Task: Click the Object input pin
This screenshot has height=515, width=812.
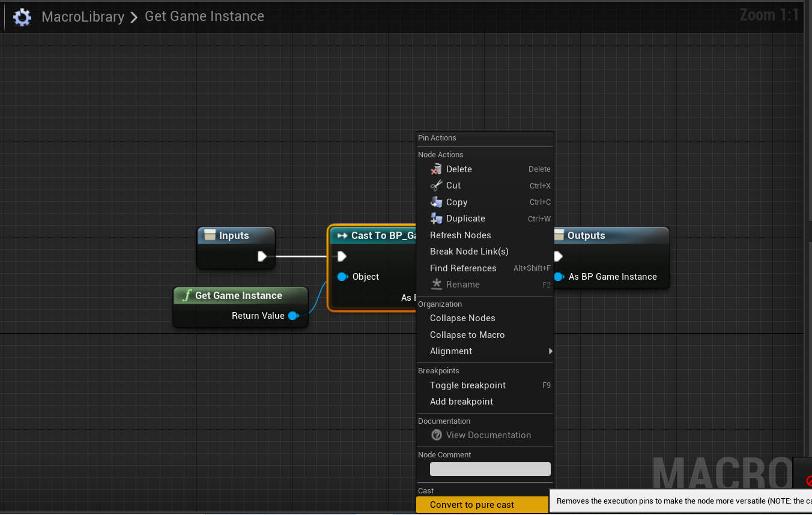Action: click(342, 277)
